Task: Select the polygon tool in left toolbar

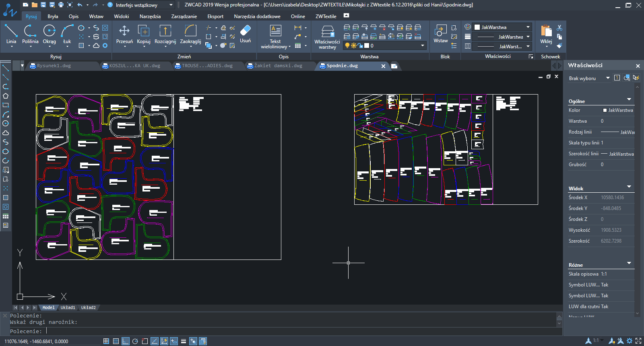Action: pos(6,96)
